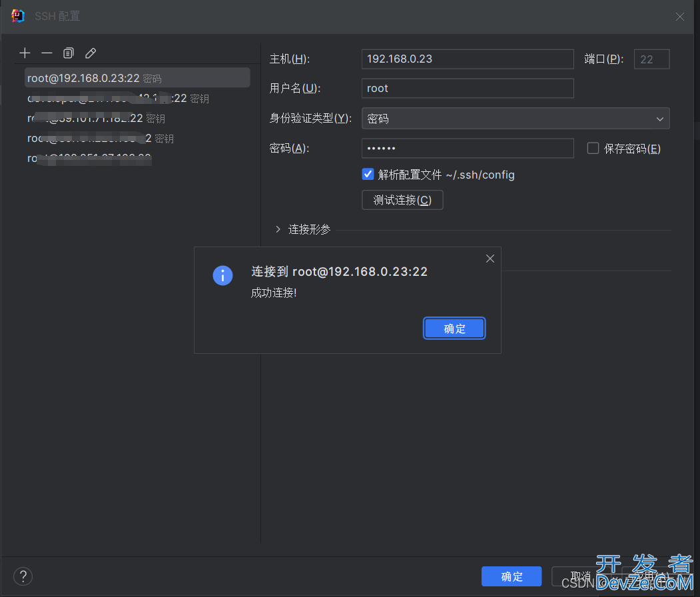
Task: Click text 连接到 root@192.168.0.23:22
Action: [339, 271]
